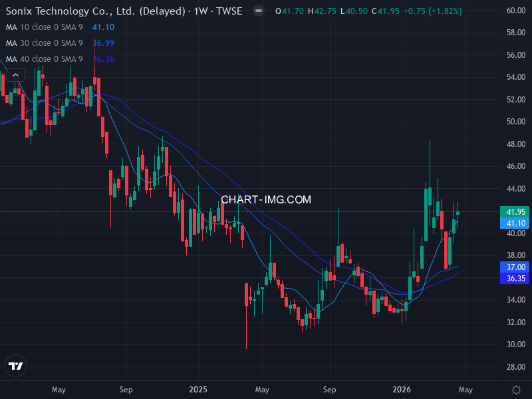Screen dimensions: 532x399
Task: Click the 36.35 price axis tag
Action: 515,278
